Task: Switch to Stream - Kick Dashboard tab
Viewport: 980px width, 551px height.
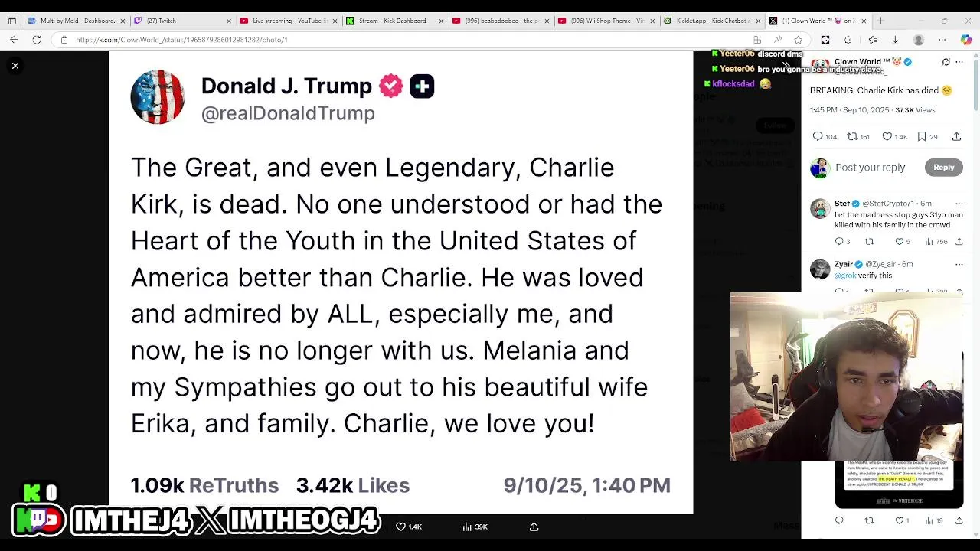Action: coord(392,21)
